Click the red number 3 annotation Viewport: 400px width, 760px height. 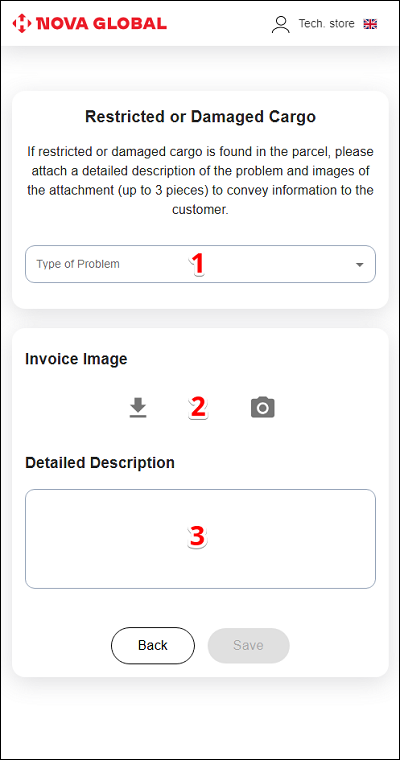(197, 537)
